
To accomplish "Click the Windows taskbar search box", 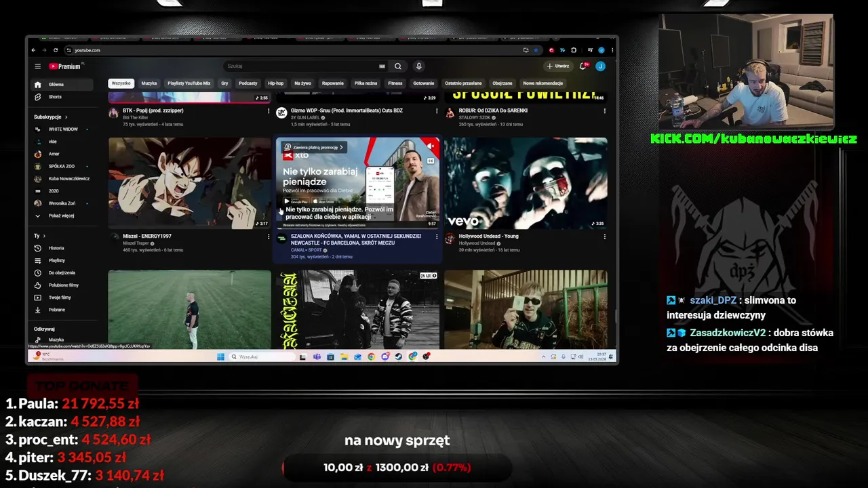I will coord(262,357).
